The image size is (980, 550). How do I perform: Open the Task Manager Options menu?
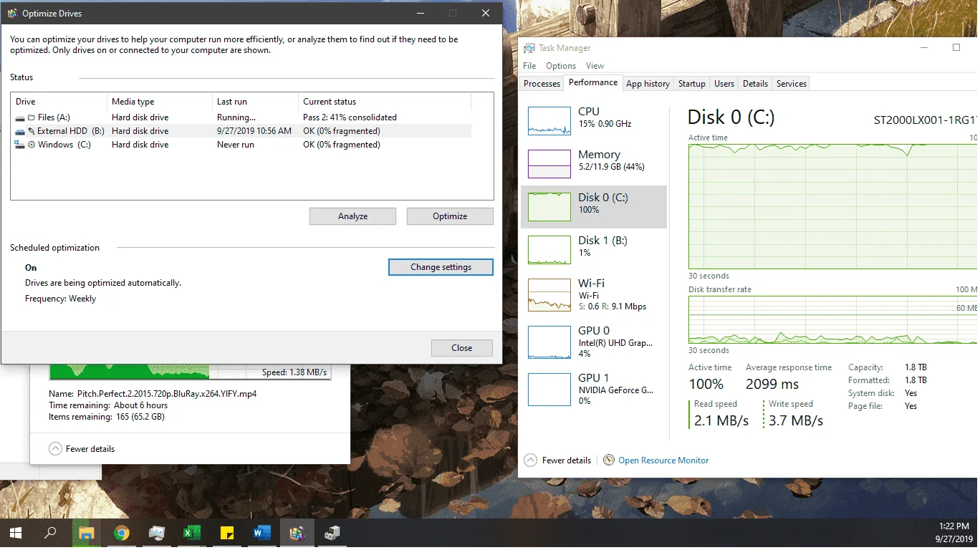[x=561, y=66]
